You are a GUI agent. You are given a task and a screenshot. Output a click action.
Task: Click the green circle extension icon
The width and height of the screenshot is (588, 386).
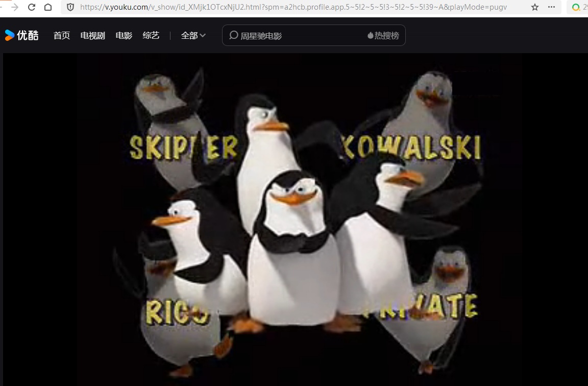click(x=576, y=7)
